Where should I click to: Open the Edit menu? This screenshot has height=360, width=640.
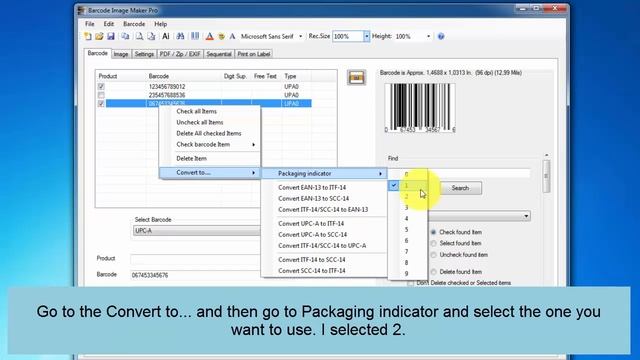(109, 24)
